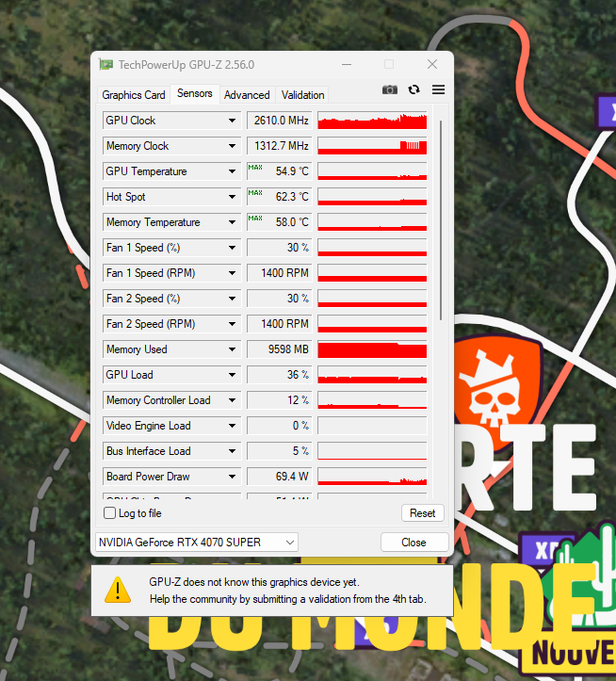
Task: Take a screenshot with the camera icon
Action: coord(390,89)
